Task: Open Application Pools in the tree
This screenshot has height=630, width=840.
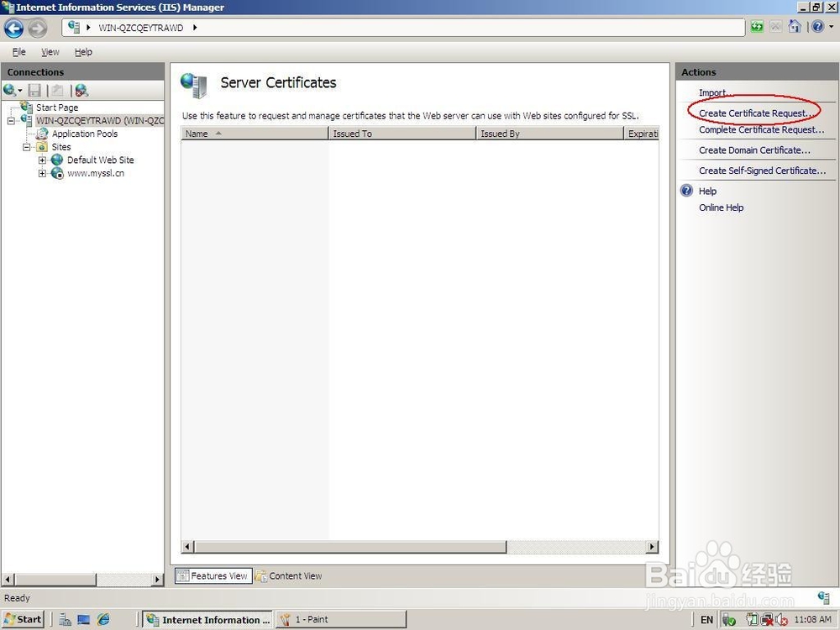Action: (84, 133)
